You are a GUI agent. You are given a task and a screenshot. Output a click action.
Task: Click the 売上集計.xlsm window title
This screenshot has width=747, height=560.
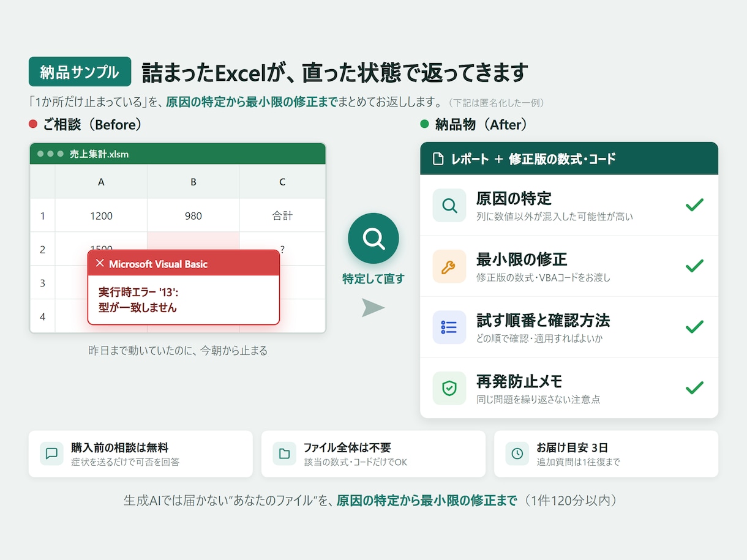[99, 154]
